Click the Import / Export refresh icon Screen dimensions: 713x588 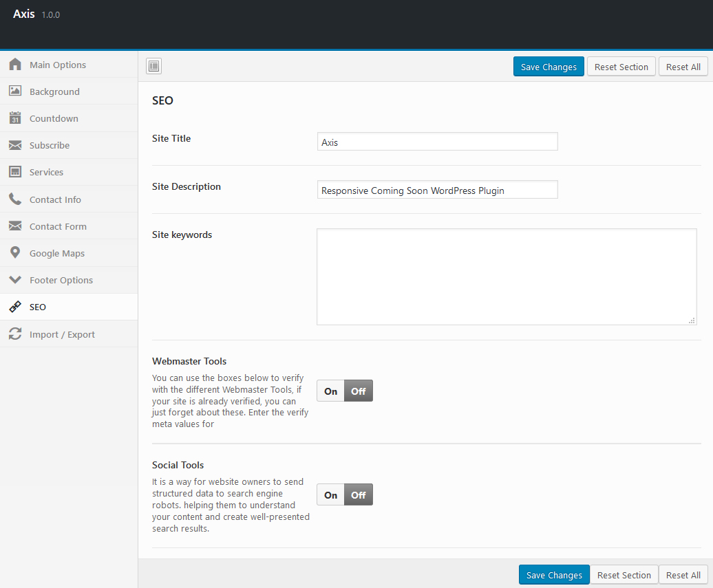point(15,334)
